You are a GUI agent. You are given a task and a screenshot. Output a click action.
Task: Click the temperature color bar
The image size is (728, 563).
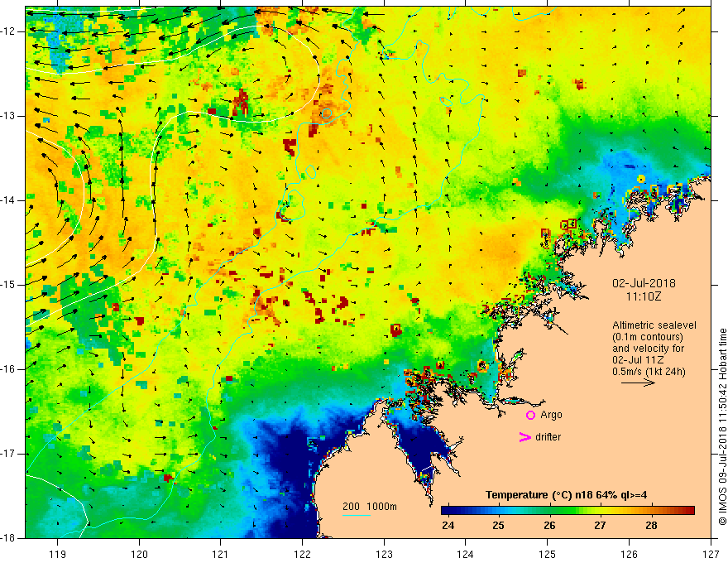point(568,511)
